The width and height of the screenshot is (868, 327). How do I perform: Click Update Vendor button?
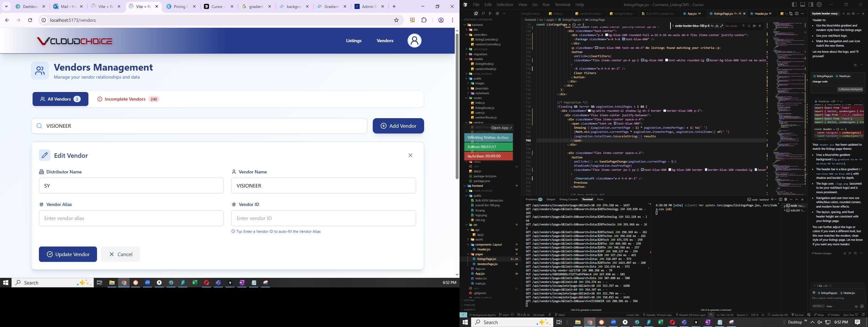click(x=68, y=254)
